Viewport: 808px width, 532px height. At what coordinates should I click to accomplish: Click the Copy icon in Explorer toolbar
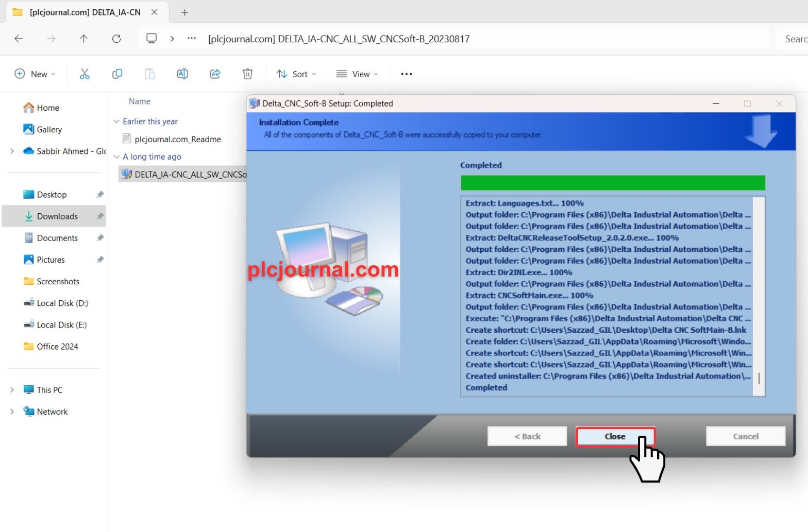point(117,74)
